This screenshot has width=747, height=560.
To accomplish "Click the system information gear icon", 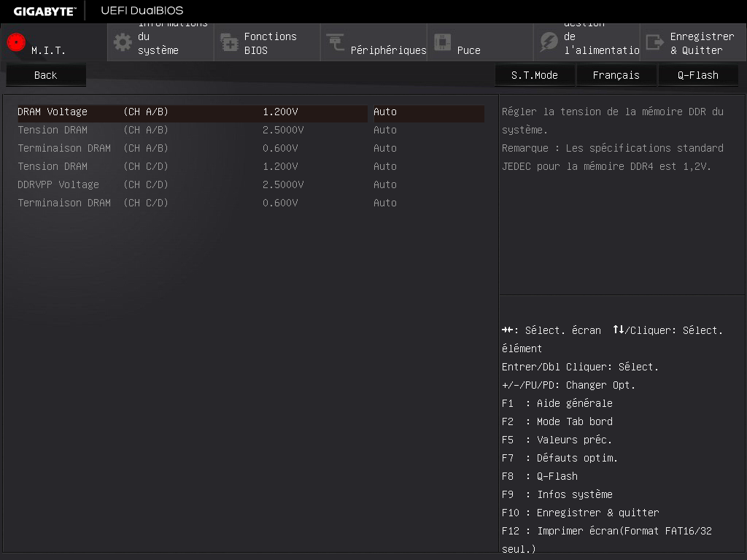I will point(123,42).
